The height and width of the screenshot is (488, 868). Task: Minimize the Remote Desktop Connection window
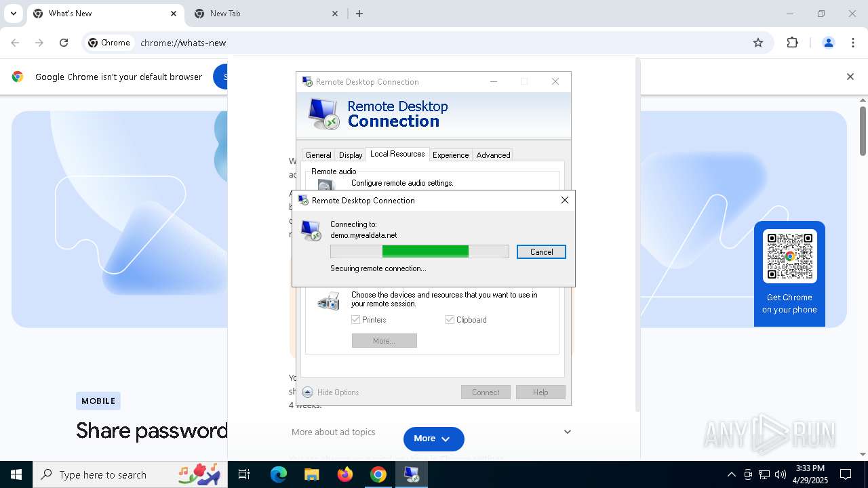coord(494,81)
